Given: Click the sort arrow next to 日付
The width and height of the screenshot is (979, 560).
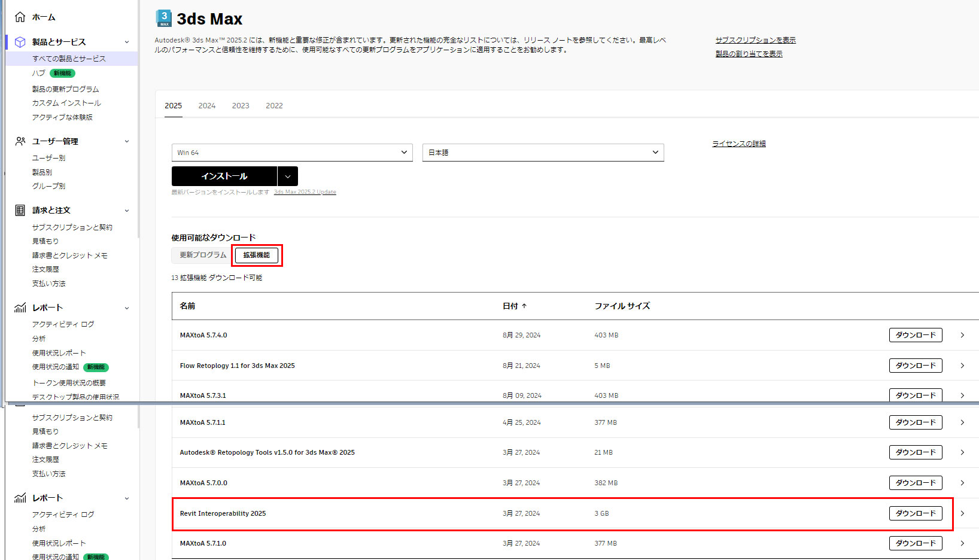Looking at the screenshot, I should (x=524, y=306).
